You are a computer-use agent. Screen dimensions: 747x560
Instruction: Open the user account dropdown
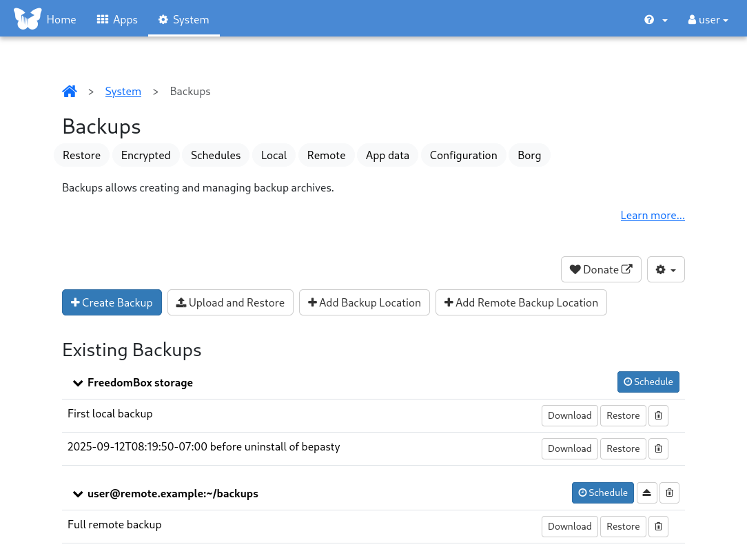tap(707, 20)
